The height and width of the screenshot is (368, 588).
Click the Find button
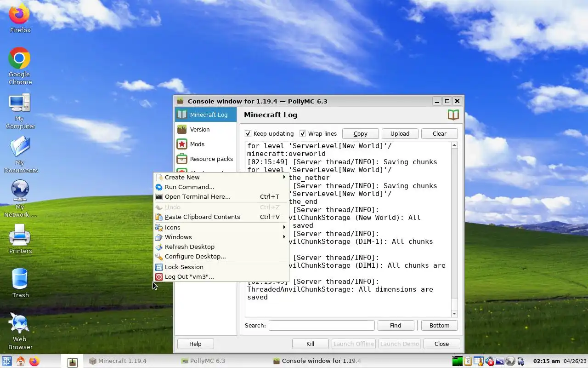coord(396,325)
